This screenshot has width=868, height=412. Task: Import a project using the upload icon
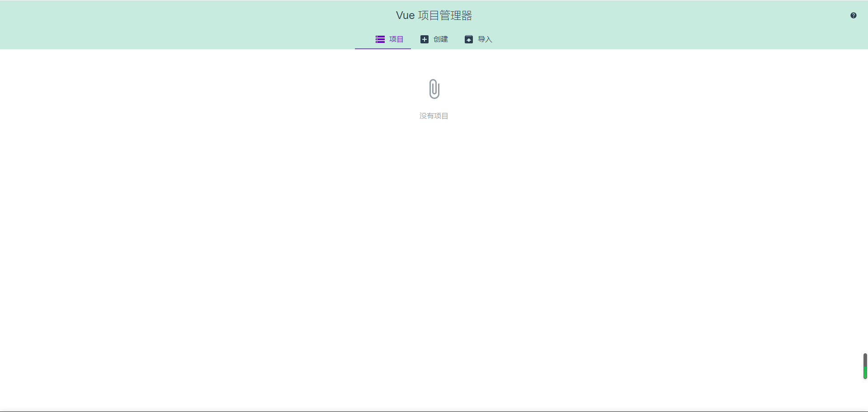pyautogui.click(x=469, y=39)
